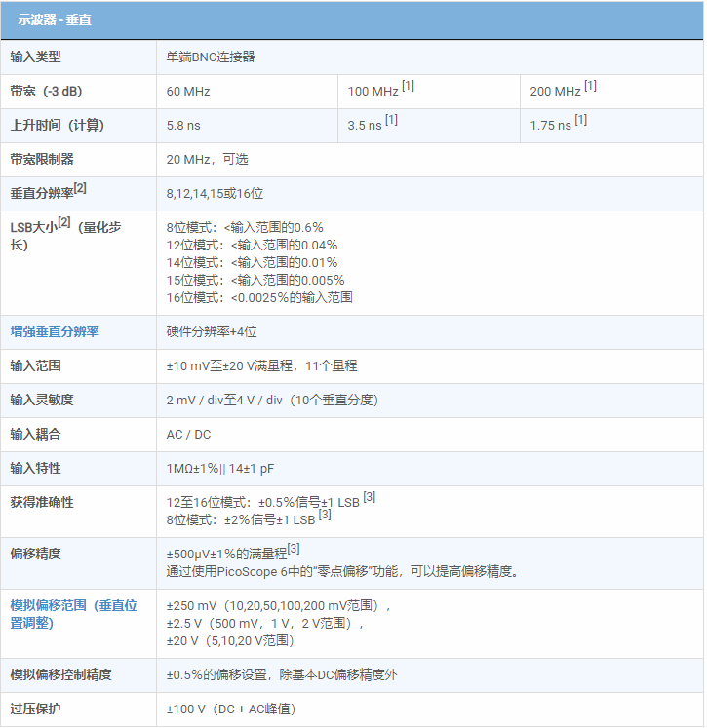The width and height of the screenshot is (707, 728).
Task: Click footnote [3] after ±500μV±1%的满量程
Action: [294, 550]
